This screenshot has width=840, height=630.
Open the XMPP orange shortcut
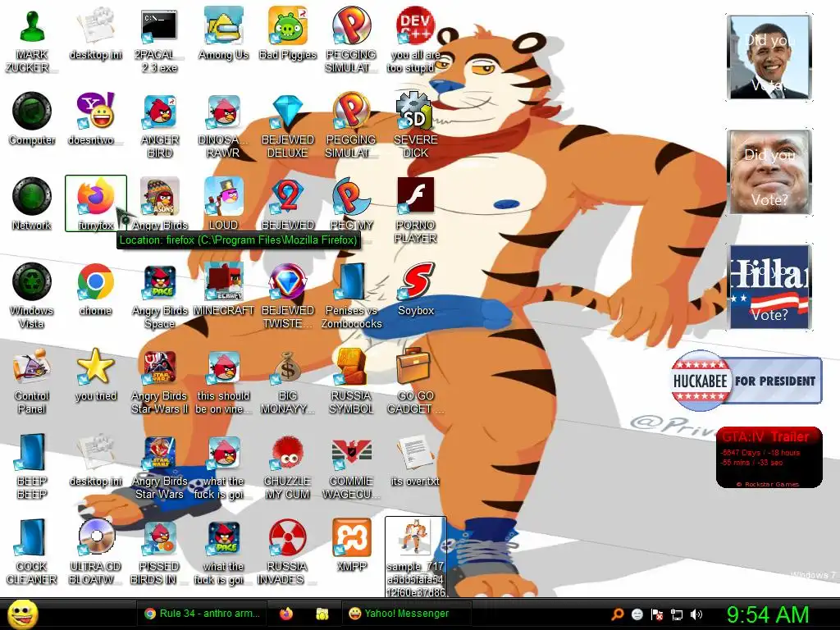pyautogui.click(x=351, y=538)
